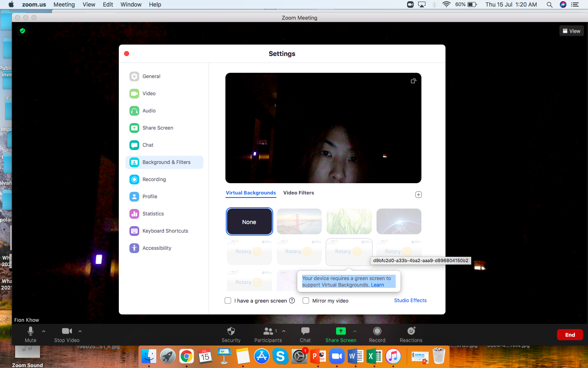Choose the Earth from space background
Screen dimensions: 588x368
(399, 222)
